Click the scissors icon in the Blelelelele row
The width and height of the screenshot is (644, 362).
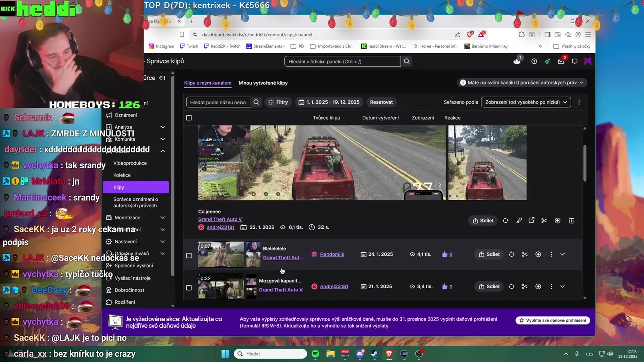tap(525, 254)
